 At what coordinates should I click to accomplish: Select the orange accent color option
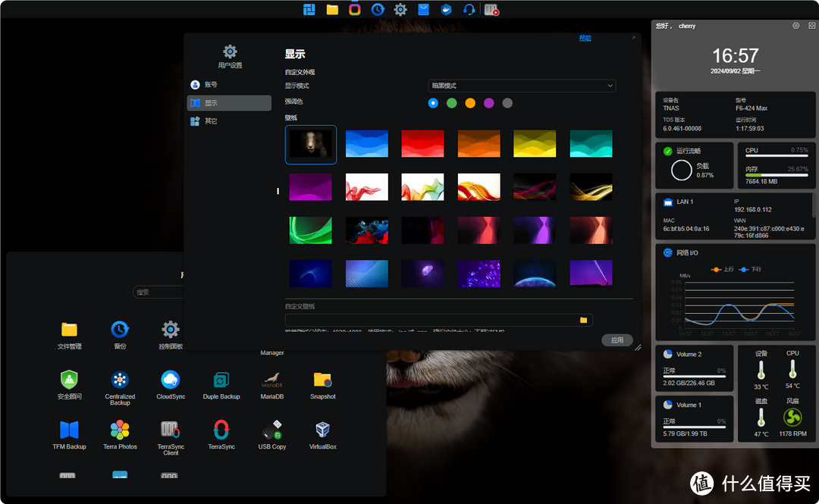click(x=470, y=103)
